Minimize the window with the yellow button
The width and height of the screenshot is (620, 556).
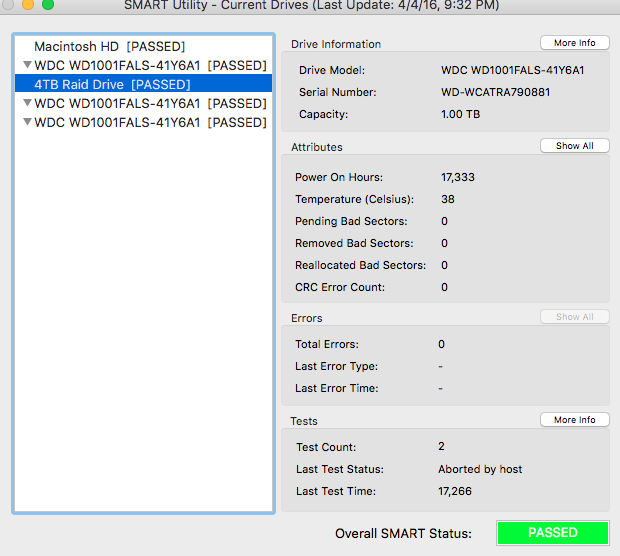28,4
